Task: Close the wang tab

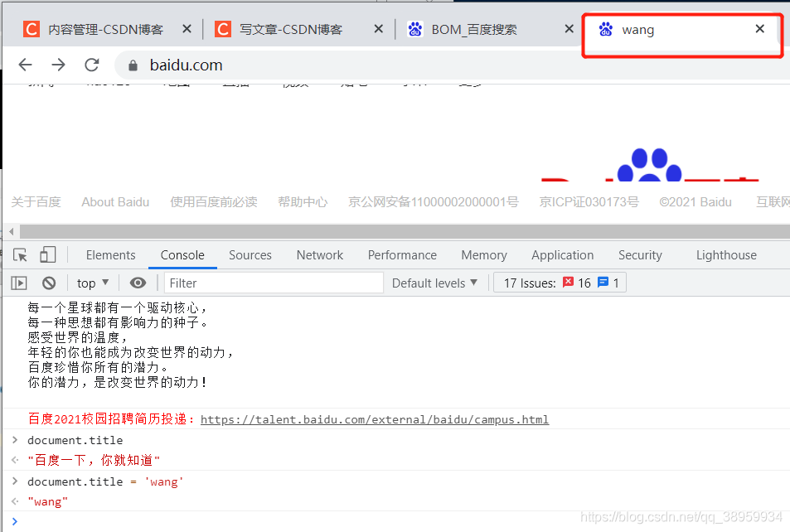Action: (x=760, y=29)
